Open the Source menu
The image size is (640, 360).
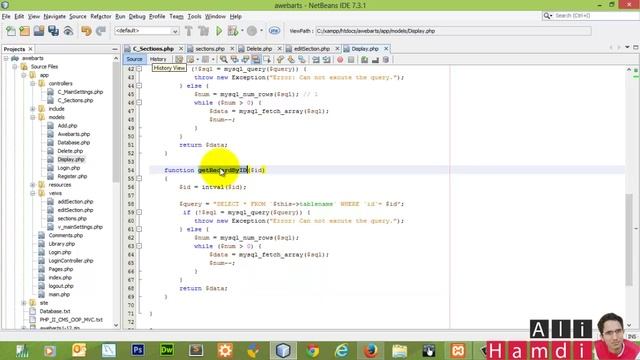78,16
